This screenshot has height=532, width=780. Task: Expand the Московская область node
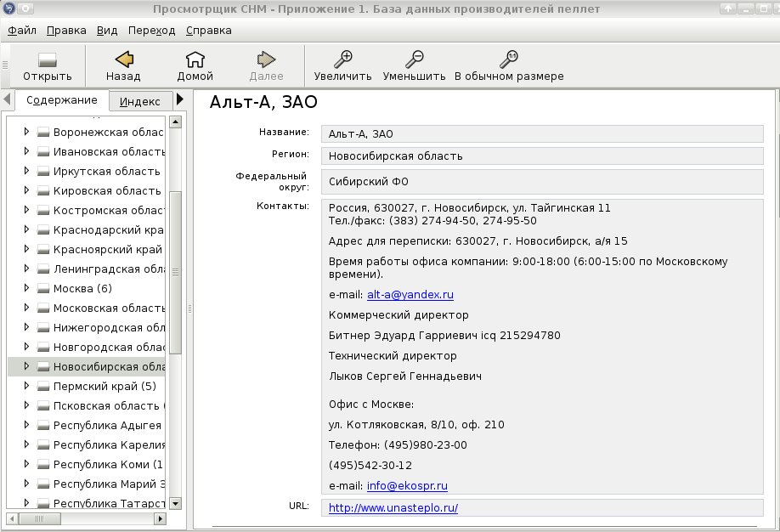coord(26,308)
